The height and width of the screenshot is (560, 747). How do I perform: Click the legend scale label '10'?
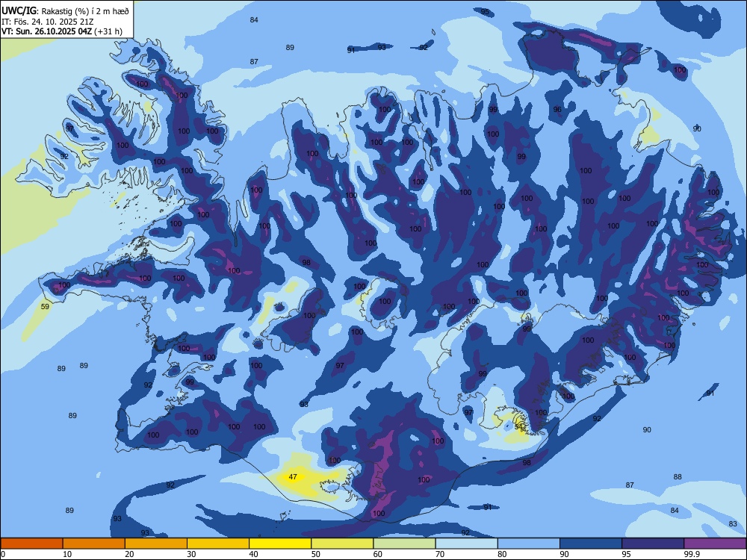(67, 554)
